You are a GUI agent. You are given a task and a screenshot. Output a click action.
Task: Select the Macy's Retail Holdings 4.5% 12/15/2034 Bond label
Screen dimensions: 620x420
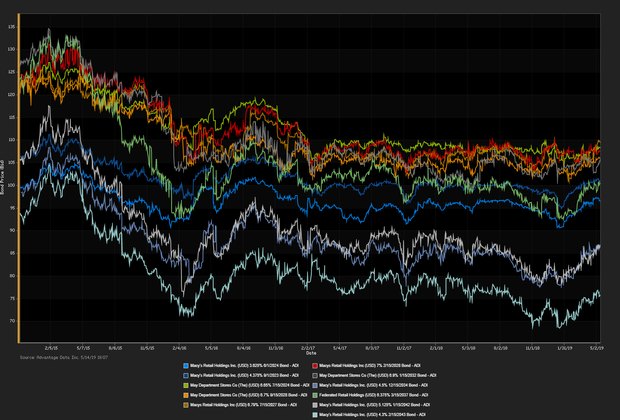[x=374, y=385]
